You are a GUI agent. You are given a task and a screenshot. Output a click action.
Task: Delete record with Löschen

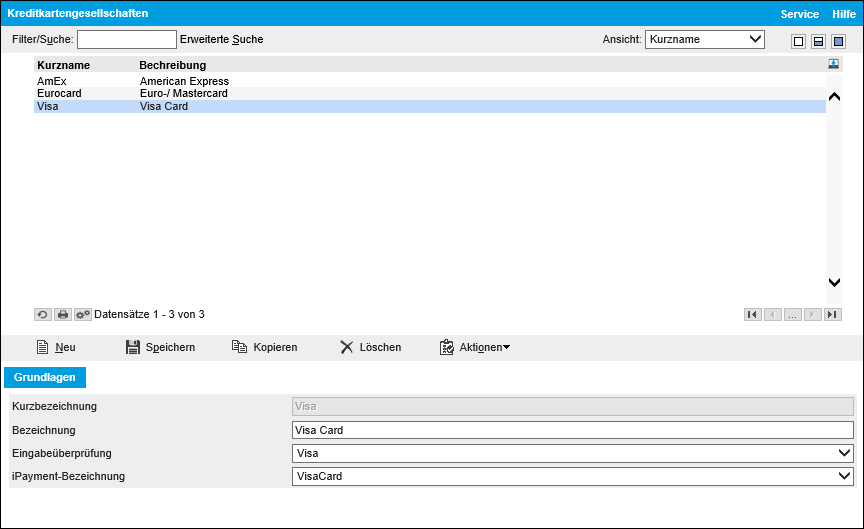[x=370, y=347]
